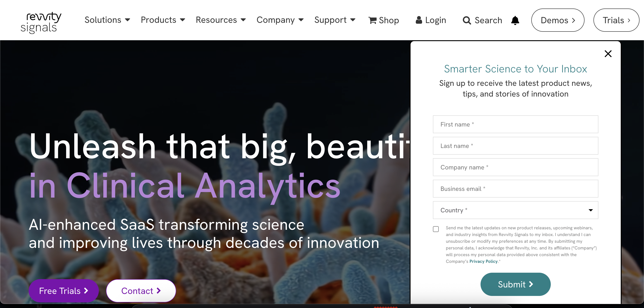Open the Resources menu
644x308 pixels.
(x=221, y=20)
